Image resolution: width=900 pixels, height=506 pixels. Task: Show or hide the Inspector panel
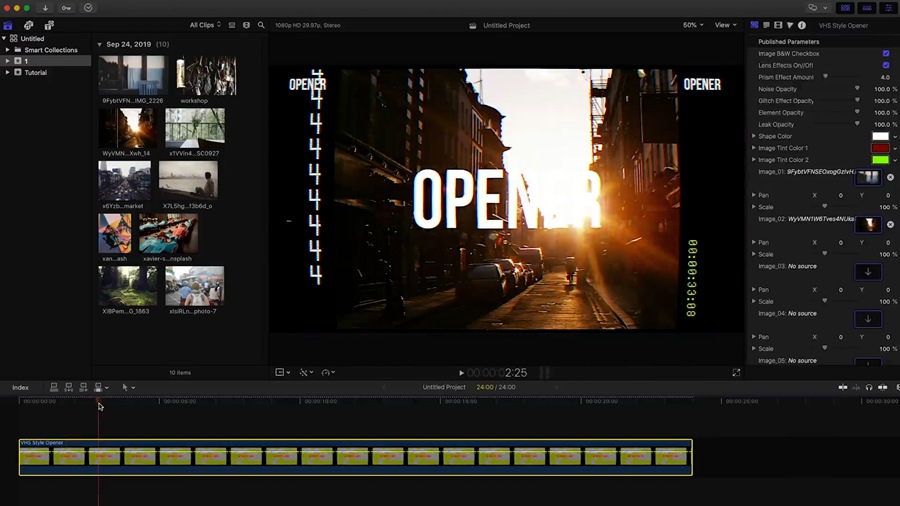[889, 8]
